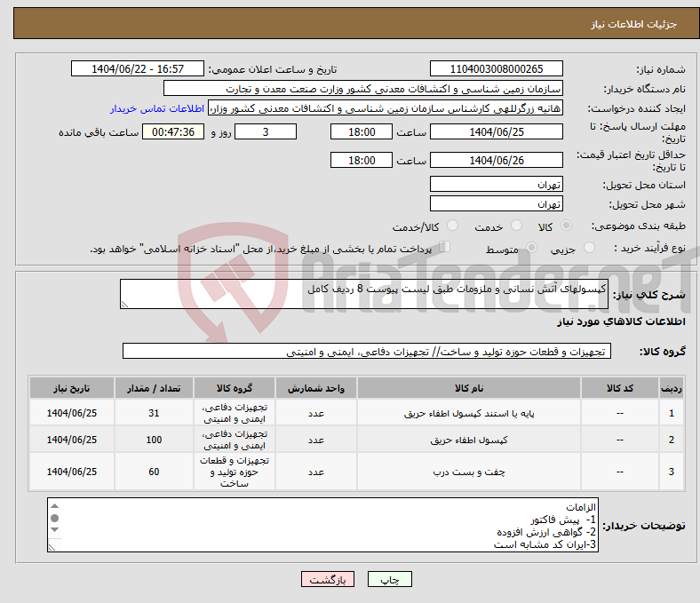Click the استان محل تحویل field
Screen dimensions: 700x603
[497, 184]
